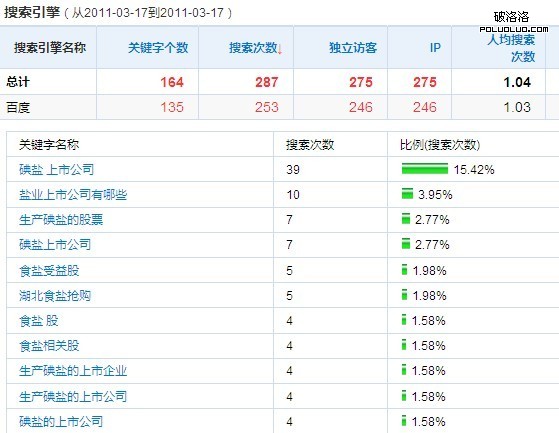559x433 pixels.
Task: Open keyword link 碘盐 上市公司
Action: [x=56, y=170]
